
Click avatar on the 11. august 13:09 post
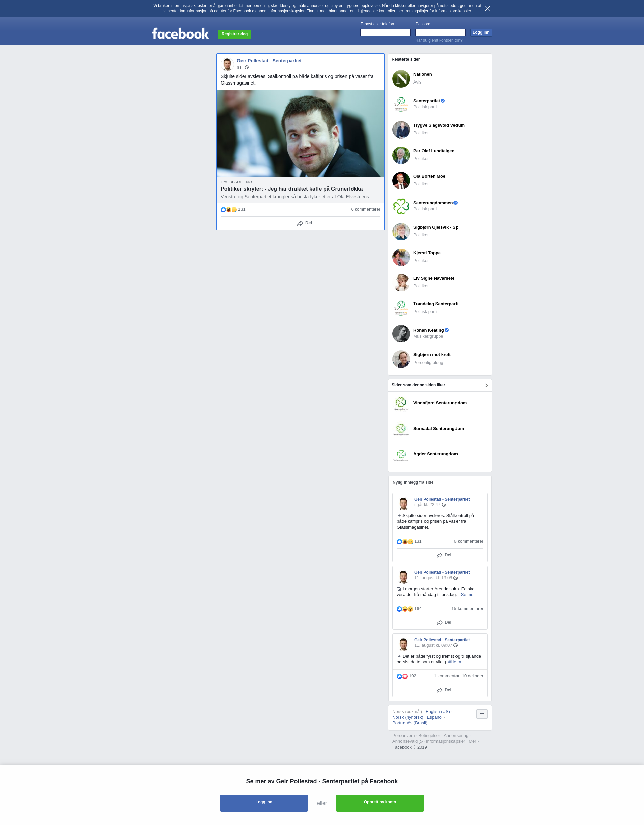click(x=403, y=576)
